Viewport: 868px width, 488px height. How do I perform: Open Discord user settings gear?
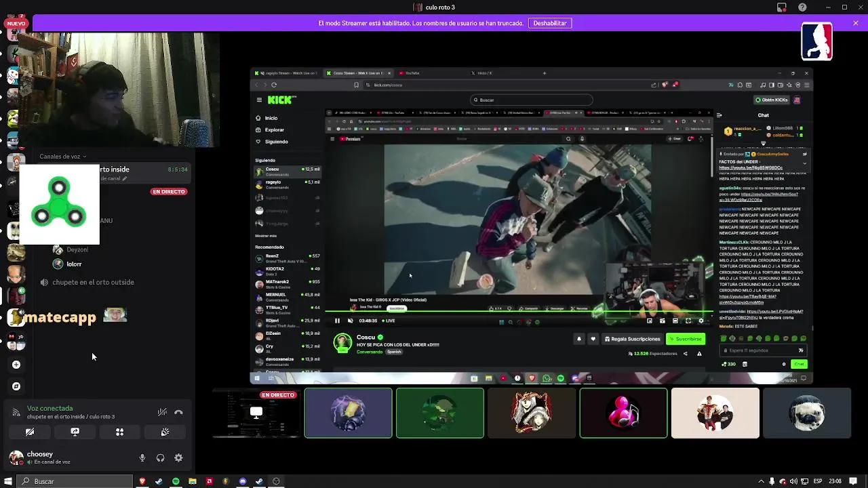(x=178, y=458)
